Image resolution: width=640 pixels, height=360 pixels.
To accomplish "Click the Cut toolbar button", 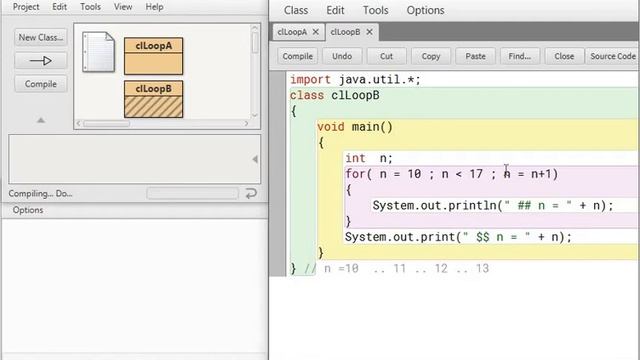I will 387,56.
